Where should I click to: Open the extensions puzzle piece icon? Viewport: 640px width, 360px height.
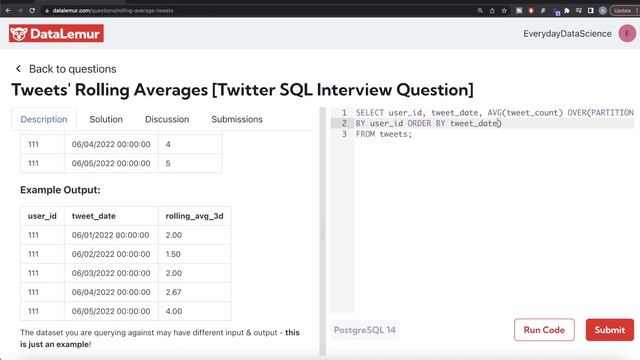pos(567,11)
